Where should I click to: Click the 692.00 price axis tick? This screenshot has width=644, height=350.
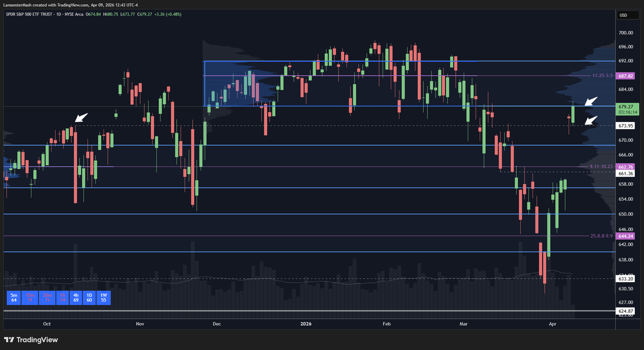[x=626, y=61]
